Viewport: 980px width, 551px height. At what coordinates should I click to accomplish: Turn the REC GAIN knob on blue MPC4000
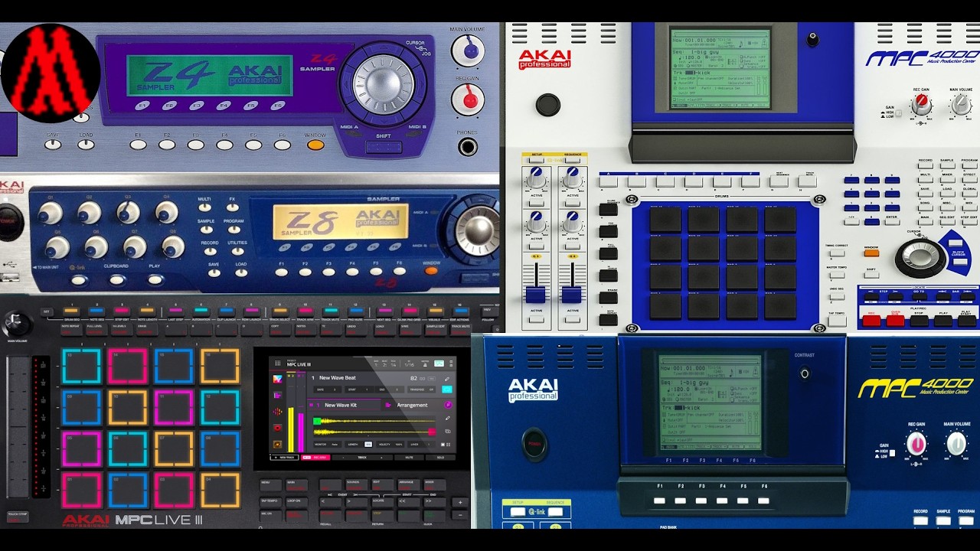coord(916,444)
